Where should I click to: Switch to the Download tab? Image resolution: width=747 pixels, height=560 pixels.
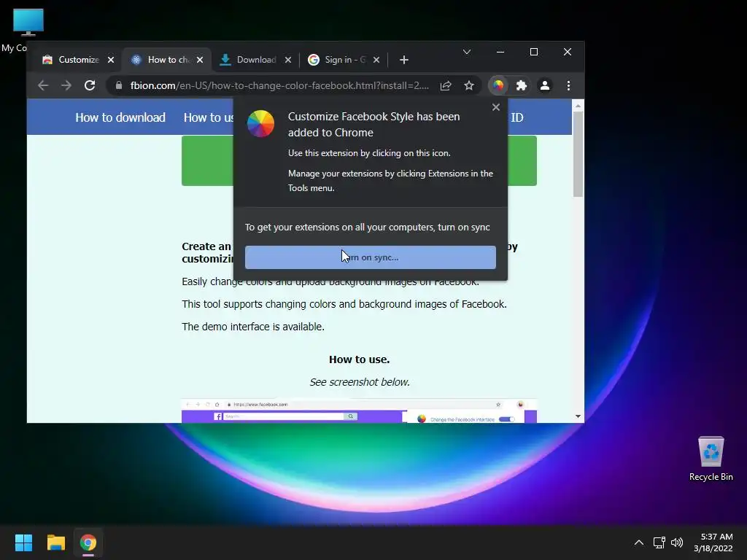tap(256, 60)
